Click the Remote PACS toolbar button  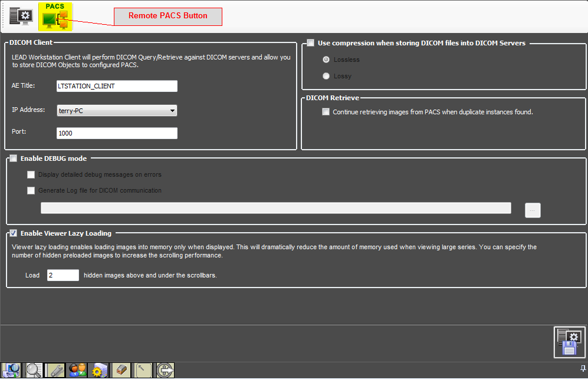pos(55,16)
